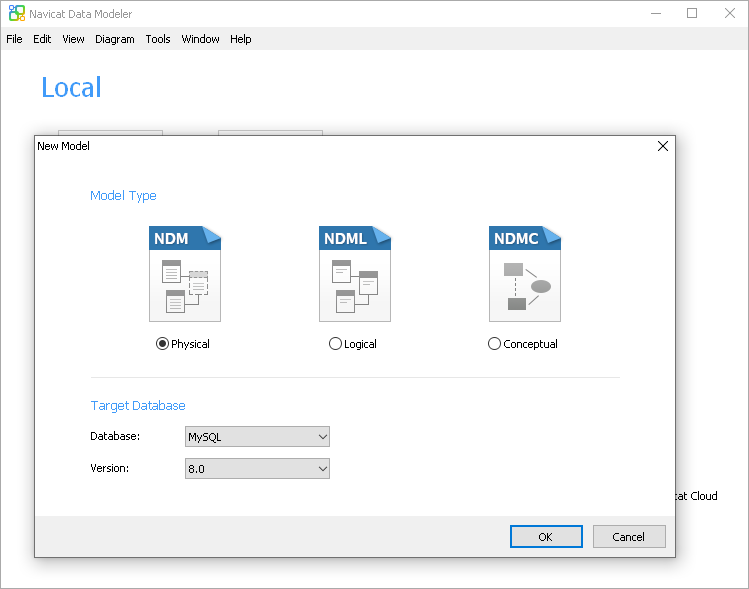The height and width of the screenshot is (589, 749).
Task: Open the Database dropdown showing MySQL
Action: (257, 437)
